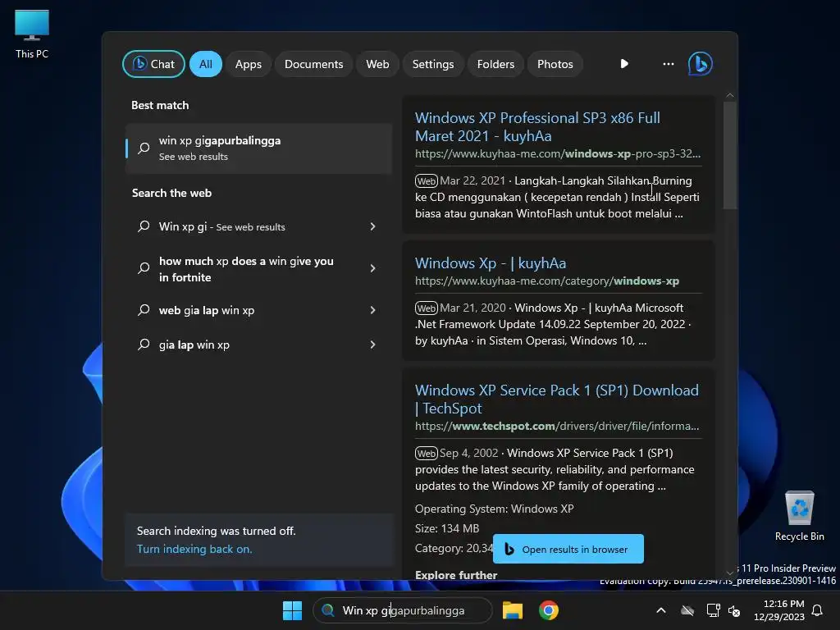Click the scrollbar down arrow in results

pos(729,573)
